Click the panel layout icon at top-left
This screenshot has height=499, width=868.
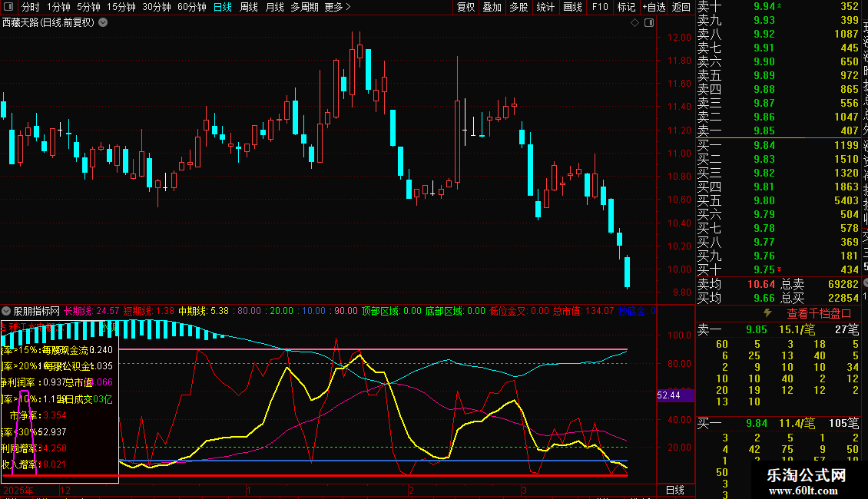[x=8, y=7]
